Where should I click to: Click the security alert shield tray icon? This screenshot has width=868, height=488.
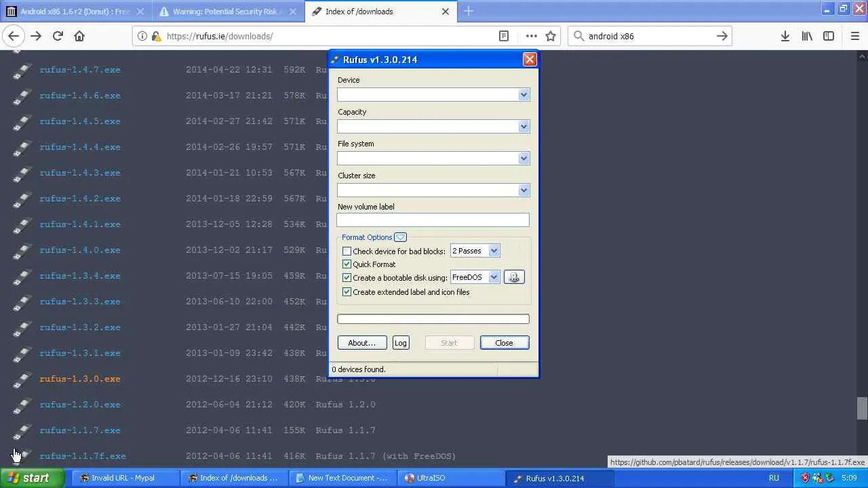point(805,478)
